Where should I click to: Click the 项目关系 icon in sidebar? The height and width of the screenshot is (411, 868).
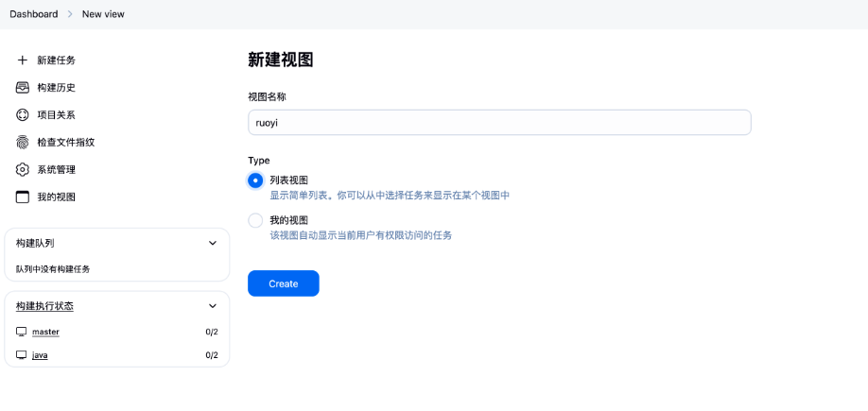click(23, 115)
